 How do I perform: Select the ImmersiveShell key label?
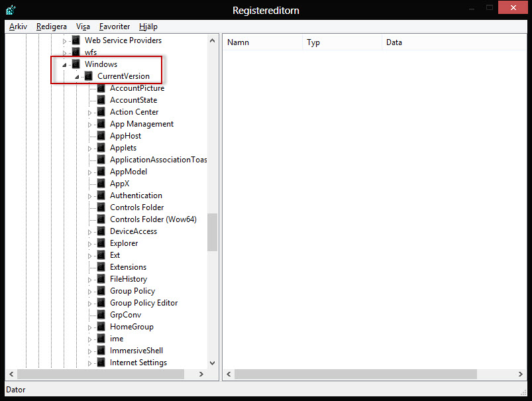[136, 351]
